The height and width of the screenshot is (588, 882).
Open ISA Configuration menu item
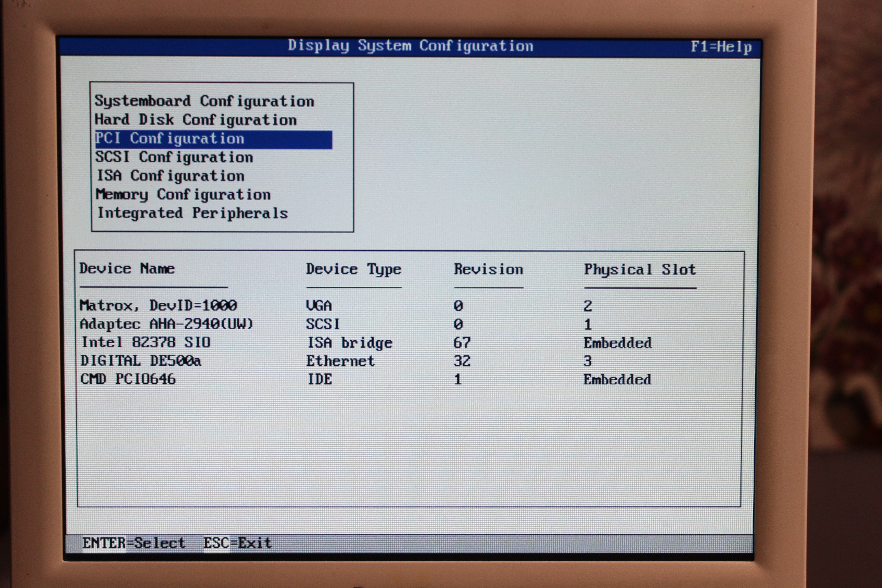(x=171, y=176)
